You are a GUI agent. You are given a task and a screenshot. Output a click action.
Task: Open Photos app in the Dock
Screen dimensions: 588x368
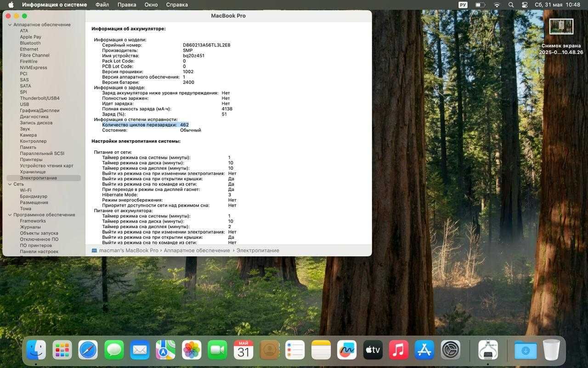(192, 350)
